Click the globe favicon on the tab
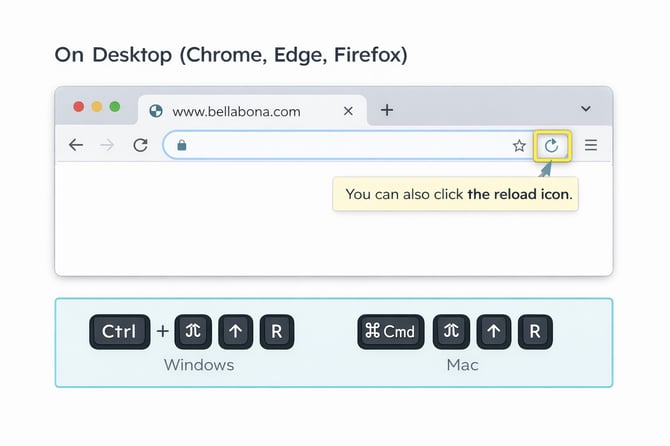The height and width of the screenshot is (446, 670). click(156, 111)
